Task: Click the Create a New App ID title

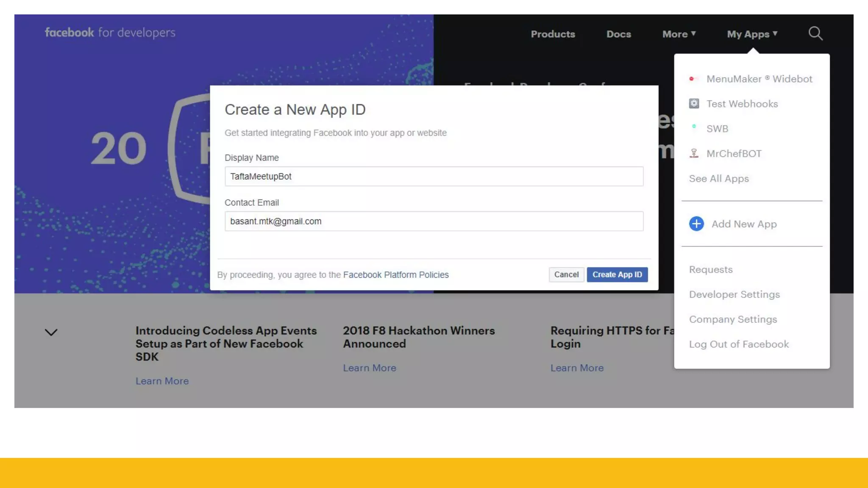Action: (x=295, y=110)
